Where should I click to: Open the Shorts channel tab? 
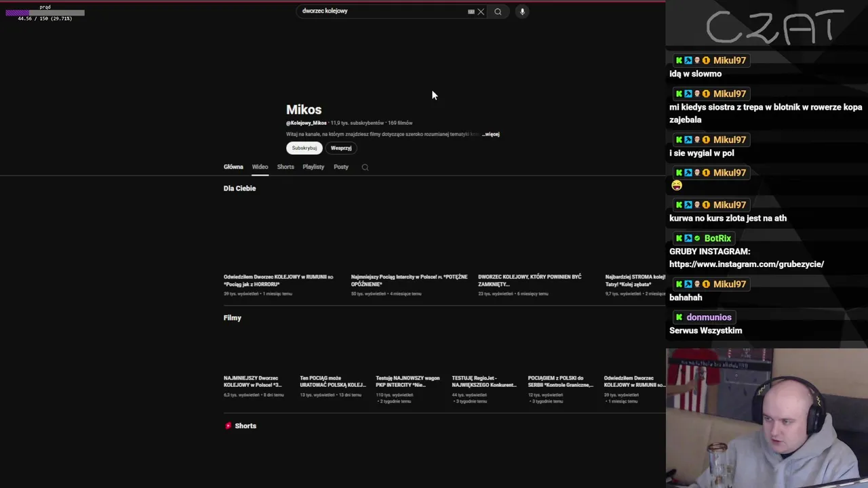pyautogui.click(x=285, y=167)
